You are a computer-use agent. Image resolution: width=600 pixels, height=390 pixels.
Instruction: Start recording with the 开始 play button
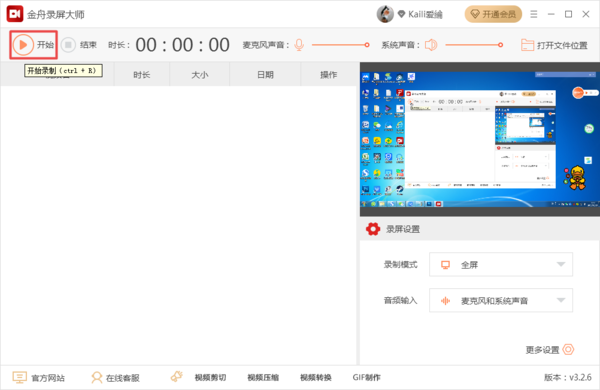23,45
